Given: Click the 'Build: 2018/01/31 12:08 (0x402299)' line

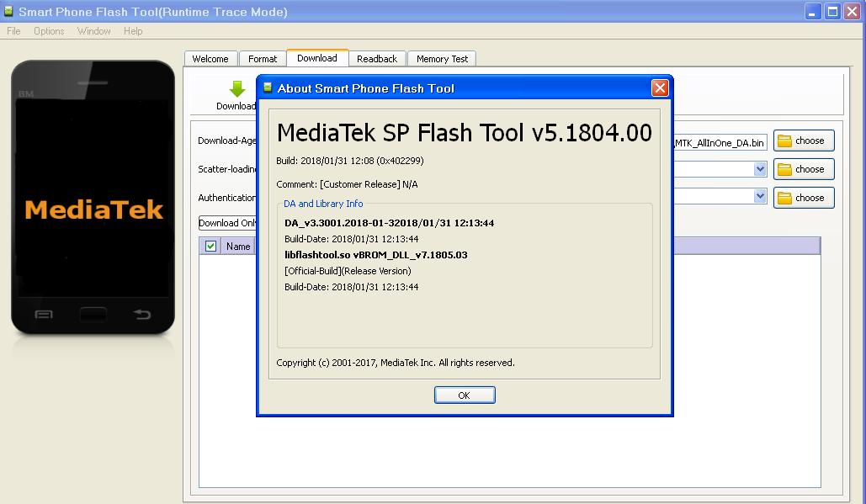Looking at the screenshot, I should click(350, 161).
